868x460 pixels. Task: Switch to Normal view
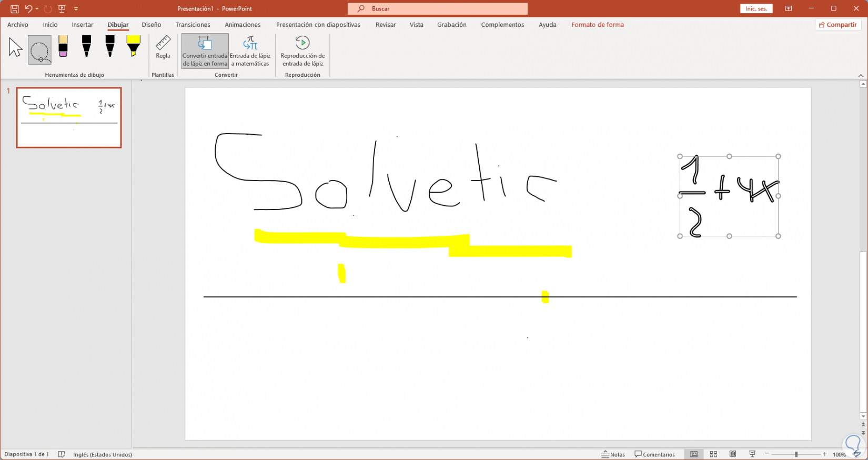[x=694, y=454]
